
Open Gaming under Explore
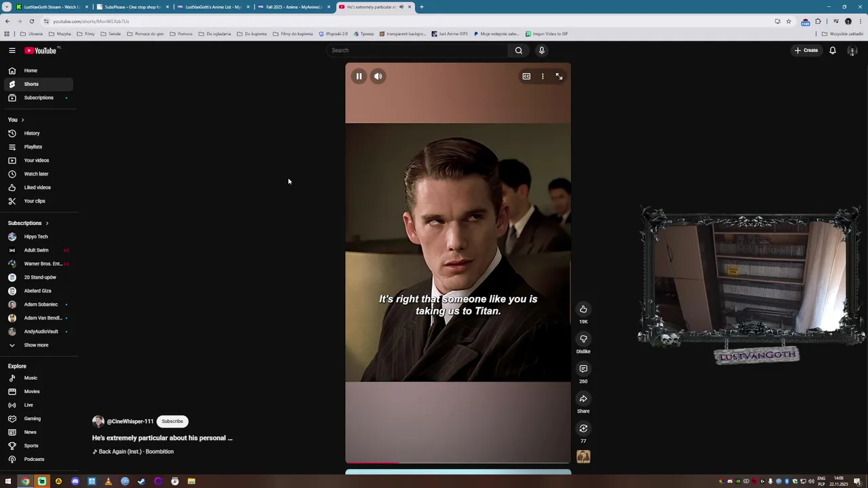38,419
